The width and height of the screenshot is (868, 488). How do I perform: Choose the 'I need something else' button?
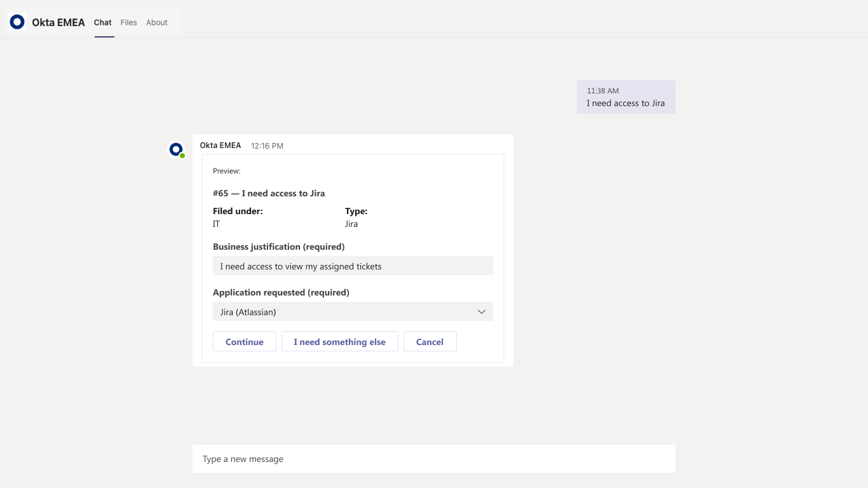coord(339,342)
